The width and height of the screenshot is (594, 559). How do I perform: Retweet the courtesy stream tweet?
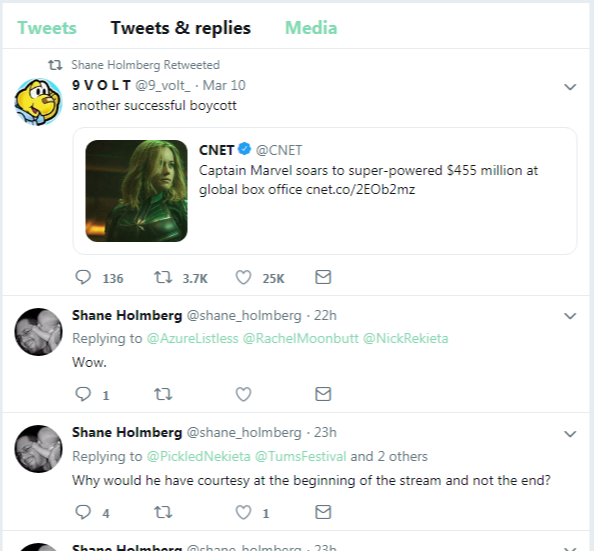(x=163, y=512)
